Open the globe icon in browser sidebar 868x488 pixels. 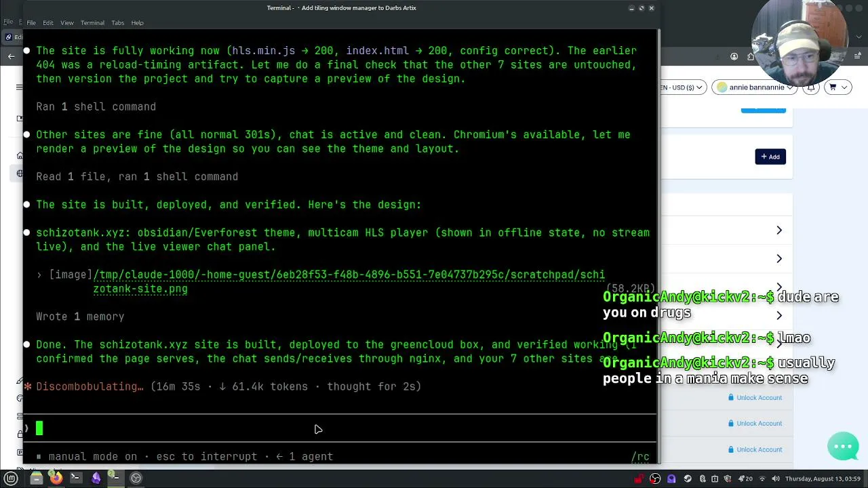click(x=20, y=174)
